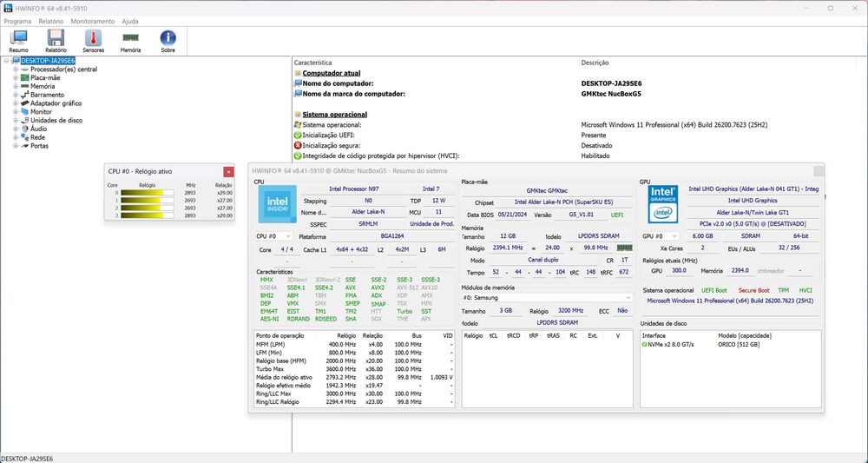Image resolution: width=868 pixels, height=463 pixels.
Task: Click the Relatório floppy disk icon
Action: (56, 39)
